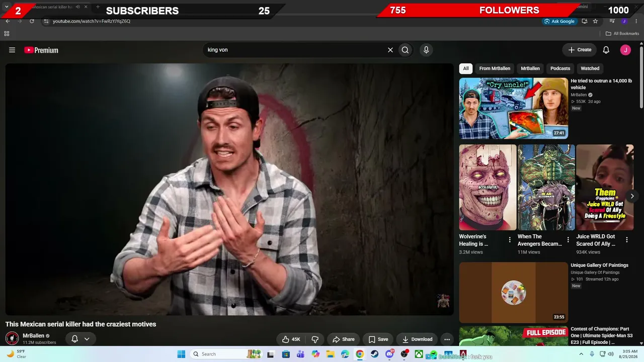
Task: Show hidden system tray icons
Action: click(x=581, y=354)
